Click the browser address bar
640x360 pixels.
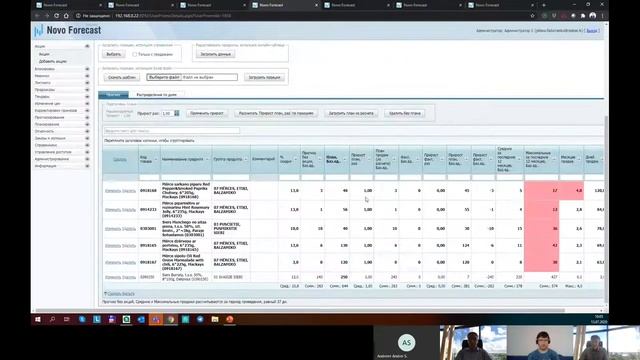(x=302, y=16)
